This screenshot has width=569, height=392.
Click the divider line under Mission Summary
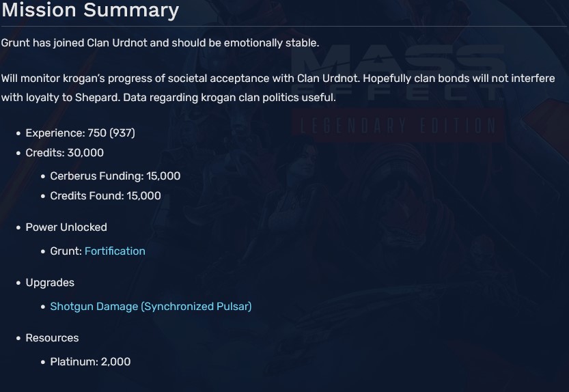284,27
